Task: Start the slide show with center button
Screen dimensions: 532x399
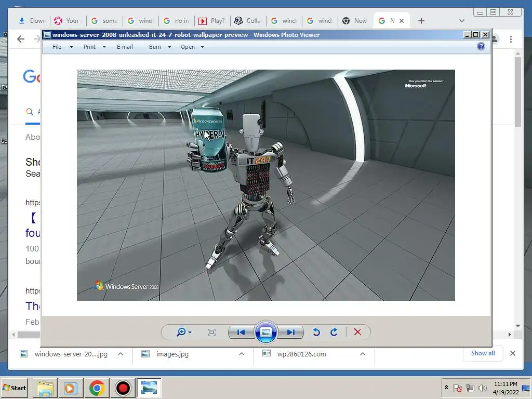Action: click(x=265, y=332)
